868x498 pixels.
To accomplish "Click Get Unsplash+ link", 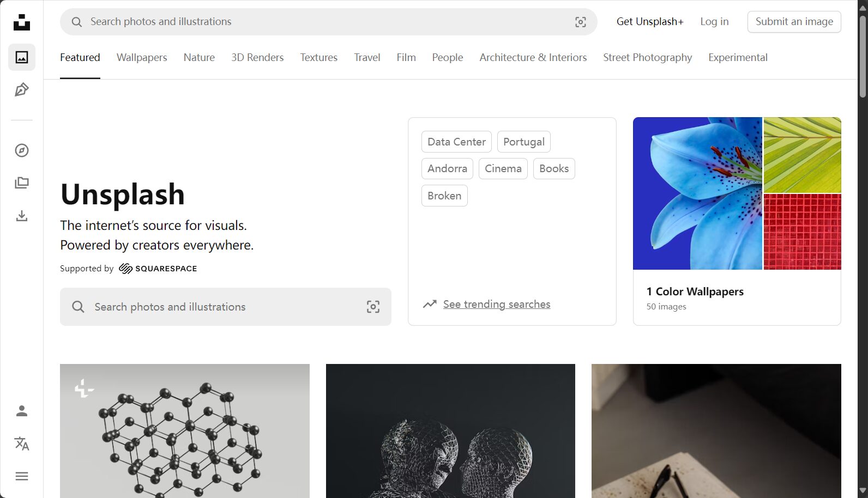I will coord(650,22).
